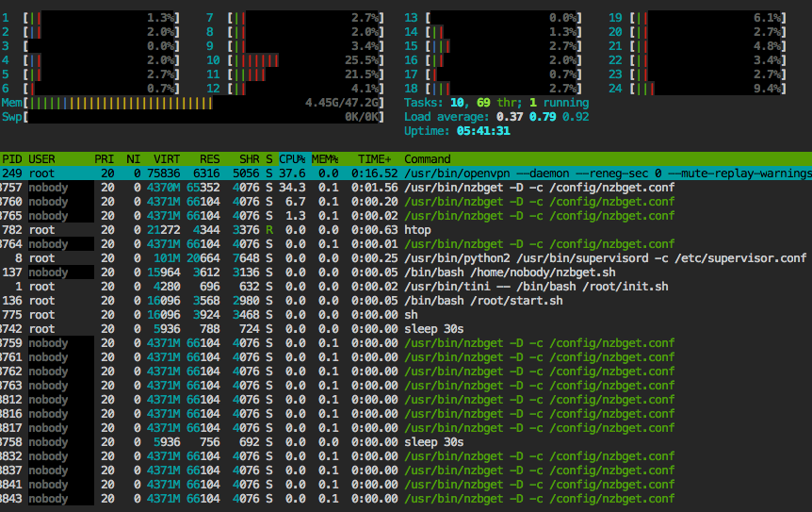Click the Tasks summary line
The width and height of the screenshot is (812, 512).
click(x=496, y=103)
